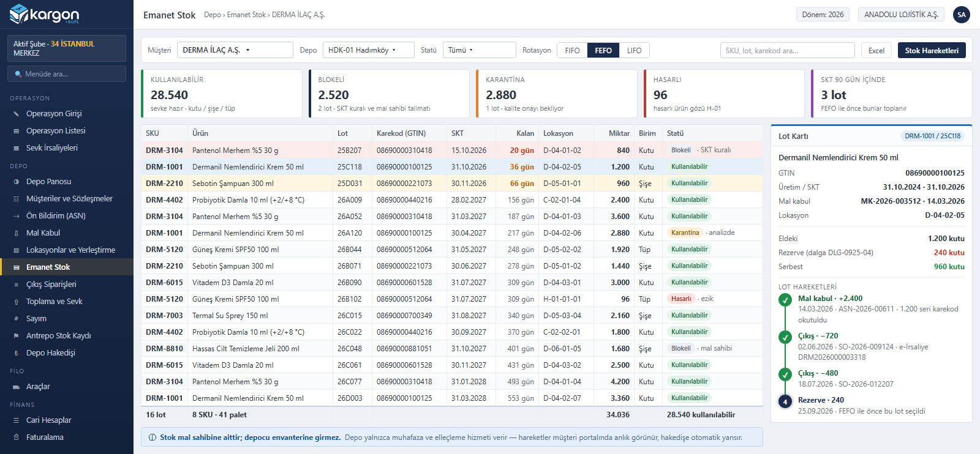Select FEFO rotation

click(x=603, y=50)
